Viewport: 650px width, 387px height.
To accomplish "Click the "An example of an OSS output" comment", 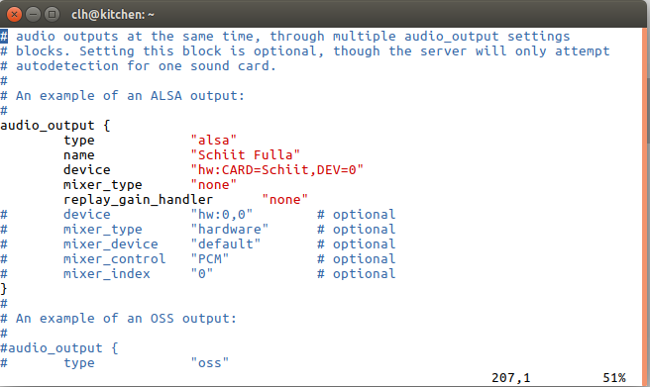I will 126,319.
